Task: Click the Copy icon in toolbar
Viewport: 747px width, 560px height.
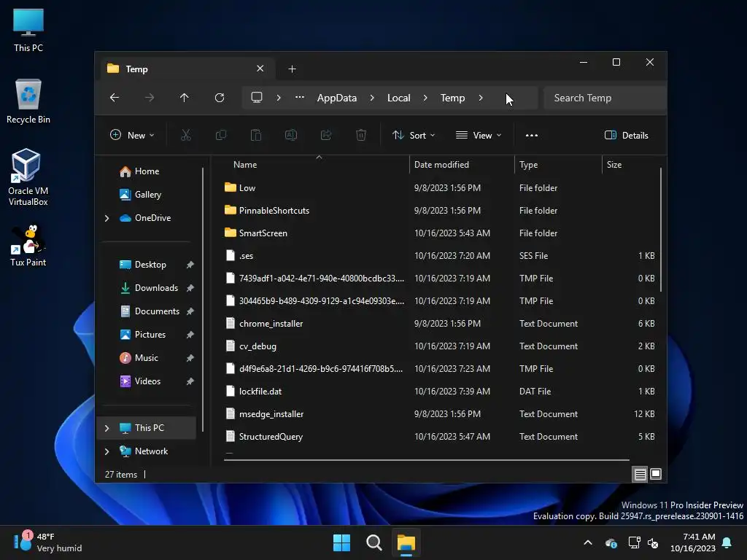Action: tap(221, 135)
